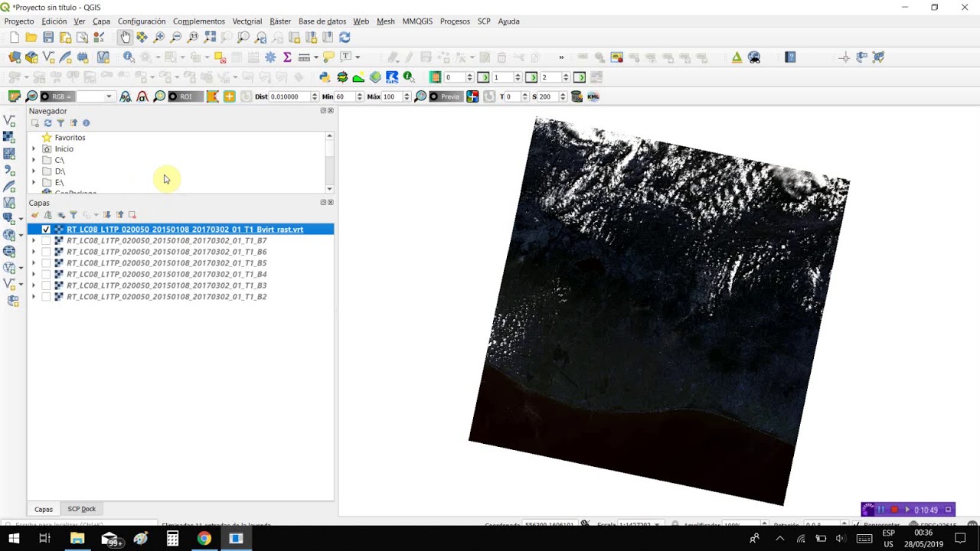980x551 pixels.
Task: Enable visibility of layer T1_B3
Action: point(46,285)
